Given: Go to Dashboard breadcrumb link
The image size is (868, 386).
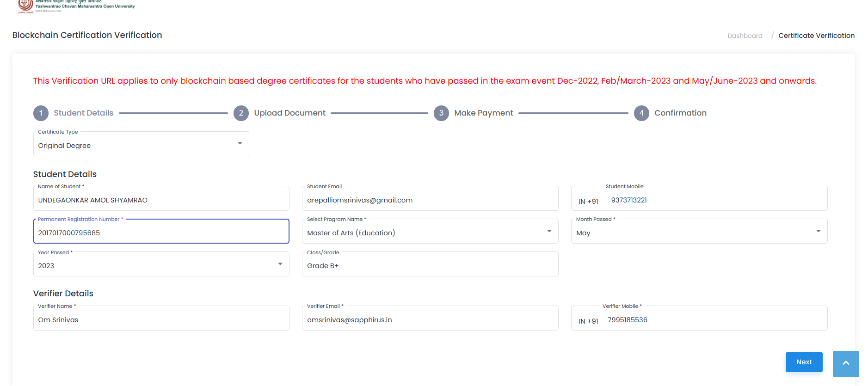Looking at the screenshot, I should pos(745,36).
